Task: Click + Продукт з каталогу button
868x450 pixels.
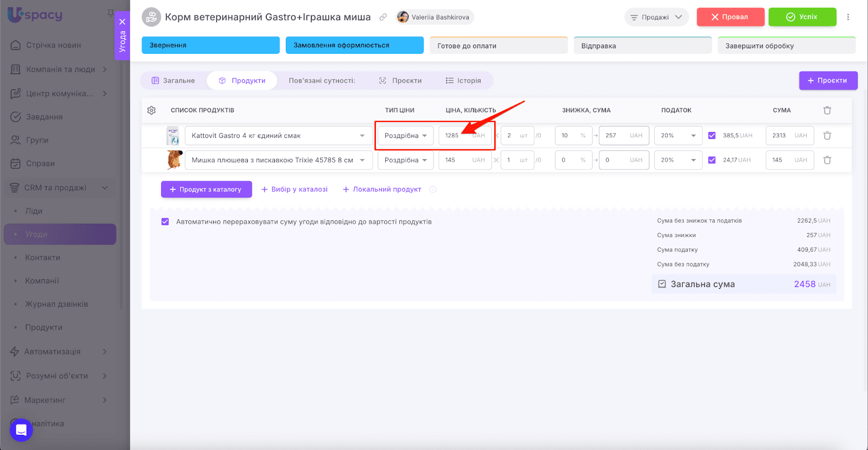Action: [206, 189]
